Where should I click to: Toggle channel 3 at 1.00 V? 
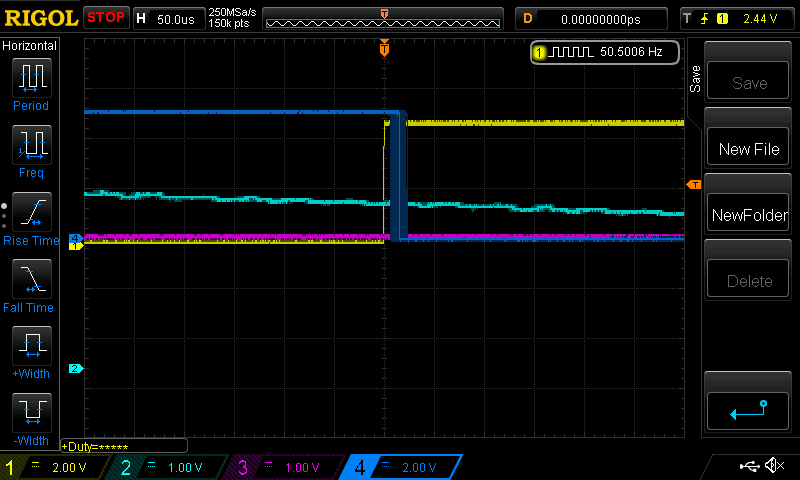(284, 467)
